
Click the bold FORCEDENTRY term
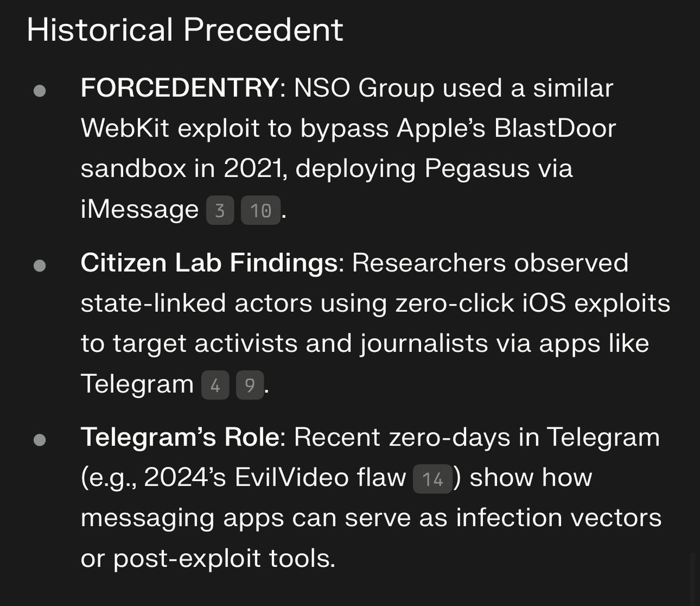(180, 88)
